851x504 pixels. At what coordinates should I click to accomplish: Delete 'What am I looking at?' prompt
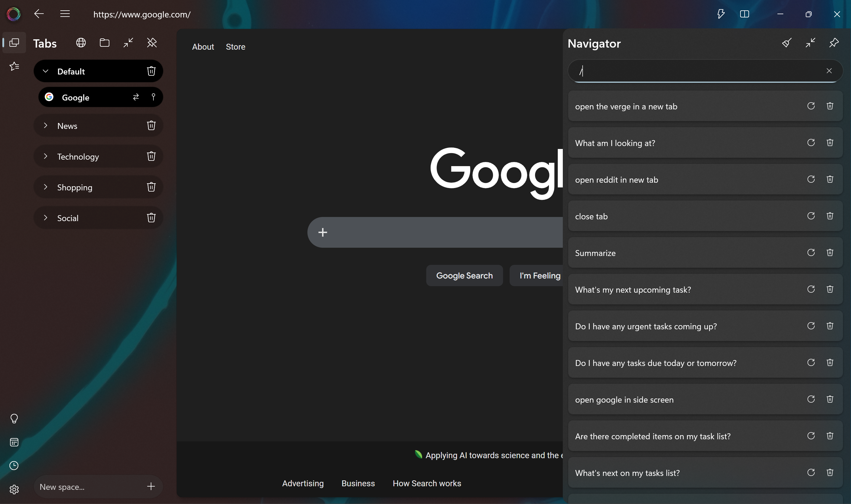coord(830,143)
